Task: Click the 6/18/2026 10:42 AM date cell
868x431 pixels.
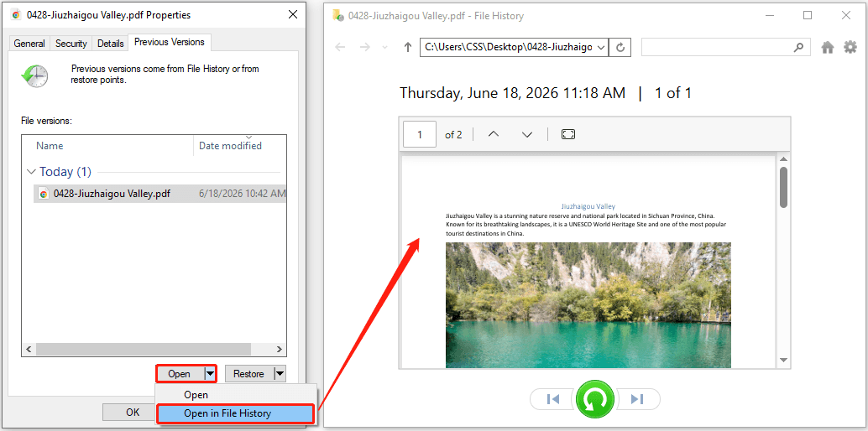Action: click(x=242, y=194)
